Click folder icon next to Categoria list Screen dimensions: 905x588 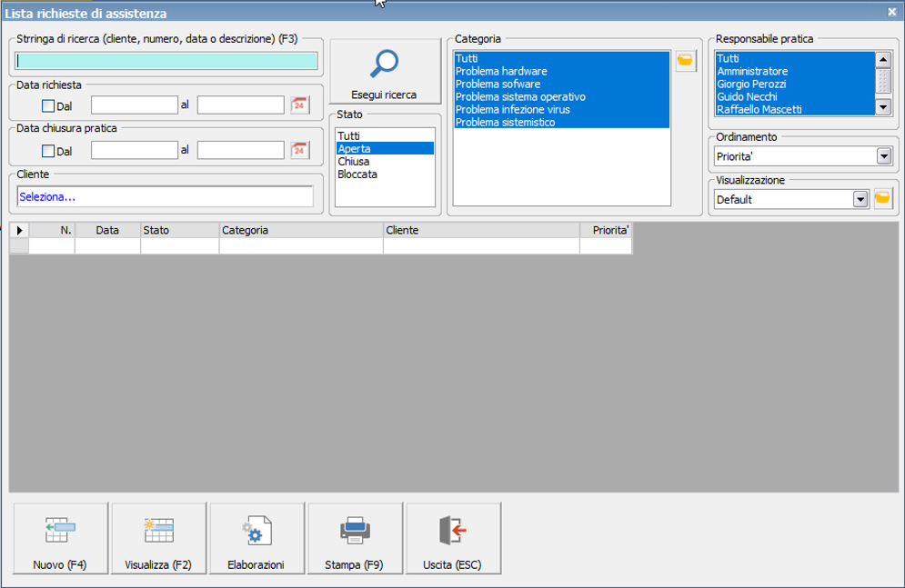point(685,62)
